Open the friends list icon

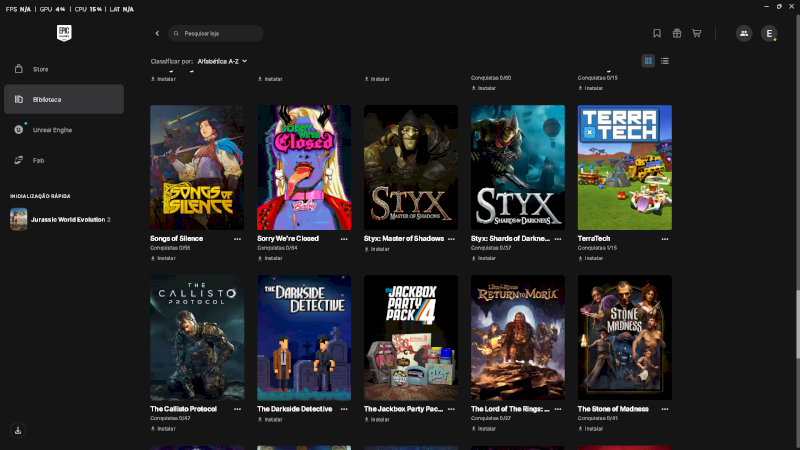744,33
